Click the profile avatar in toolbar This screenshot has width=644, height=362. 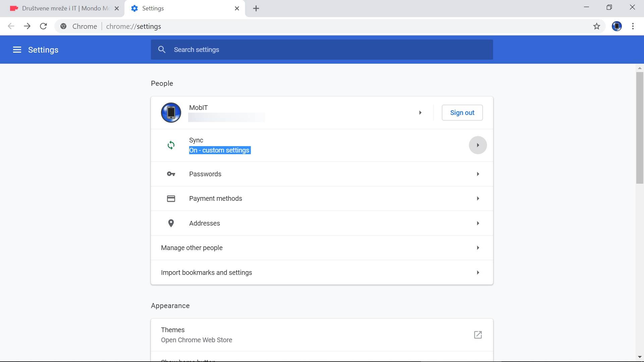(x=616, y=26)
